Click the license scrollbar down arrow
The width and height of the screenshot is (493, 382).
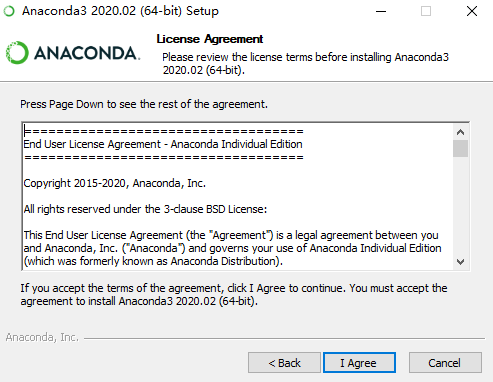(461, 262)
